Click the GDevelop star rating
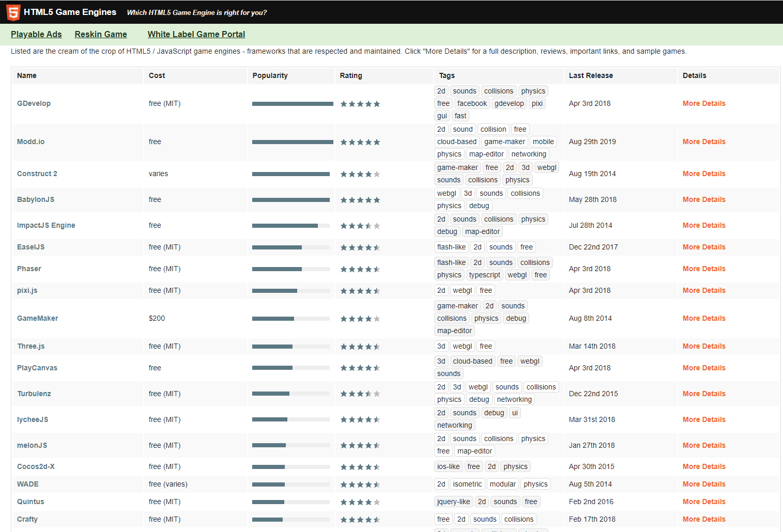783x532 pixels. click(x=360, y=104)
